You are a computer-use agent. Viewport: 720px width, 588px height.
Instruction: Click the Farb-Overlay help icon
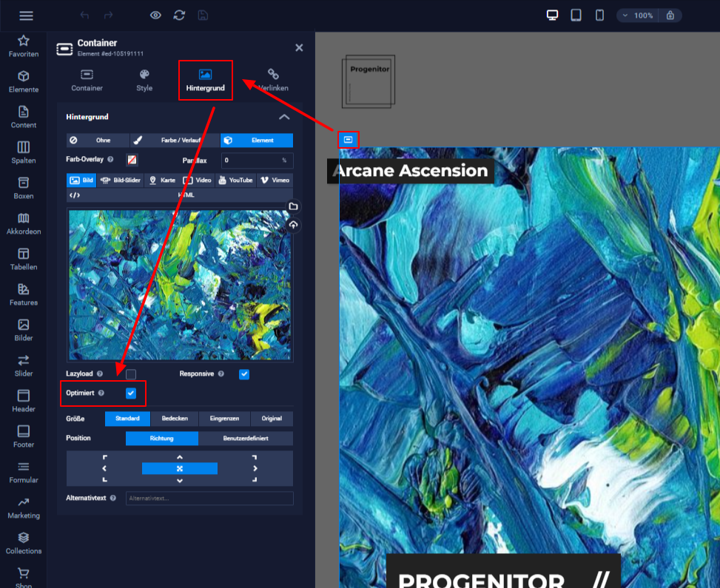click(x=110, y=159)
